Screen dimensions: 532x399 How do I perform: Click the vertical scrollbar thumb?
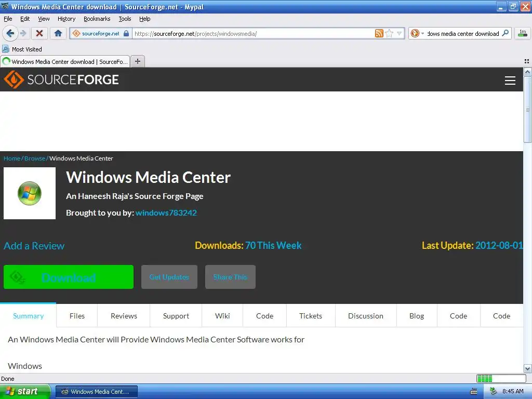pyautogui.click(x=528, y=109)
